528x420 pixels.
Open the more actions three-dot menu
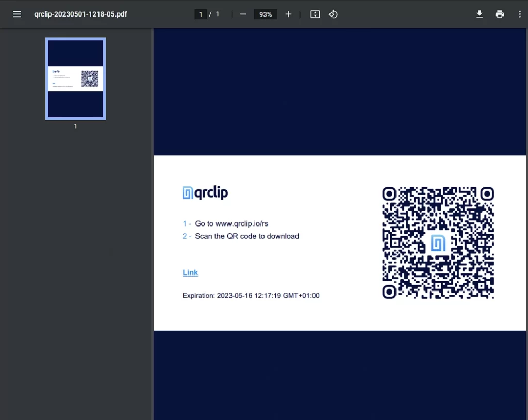click(520, 14)
